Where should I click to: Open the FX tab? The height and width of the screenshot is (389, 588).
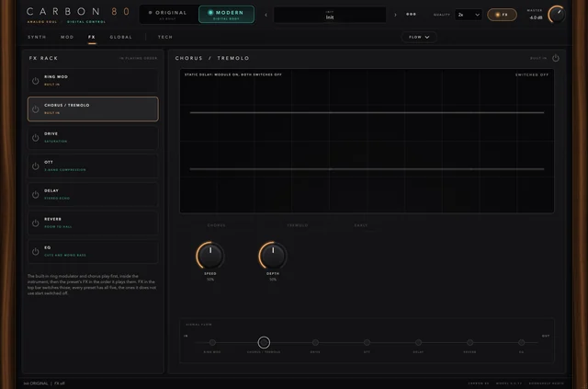pos(92,37)
